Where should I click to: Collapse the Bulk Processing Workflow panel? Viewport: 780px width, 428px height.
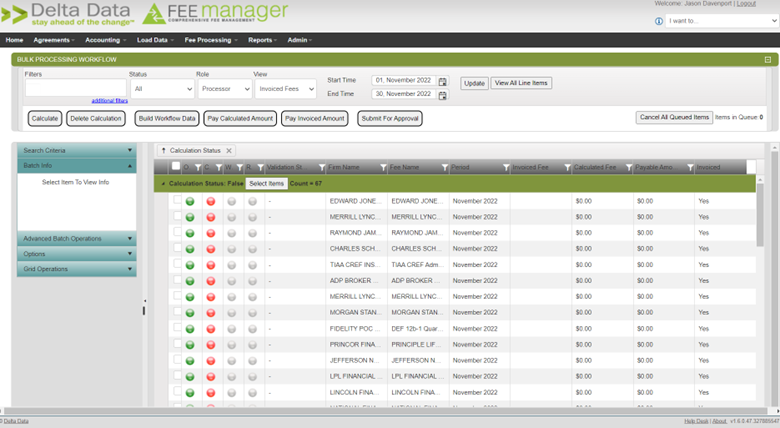pos(768,60)
